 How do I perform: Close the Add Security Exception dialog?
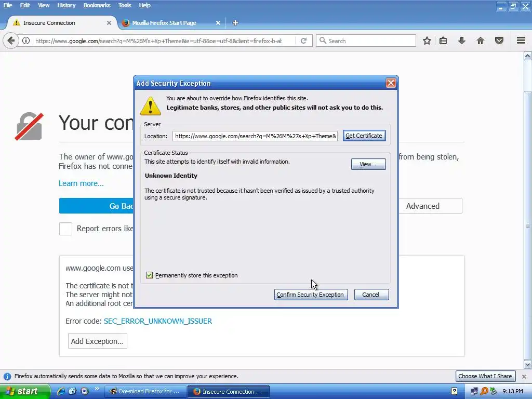click(x=391, y=83)
